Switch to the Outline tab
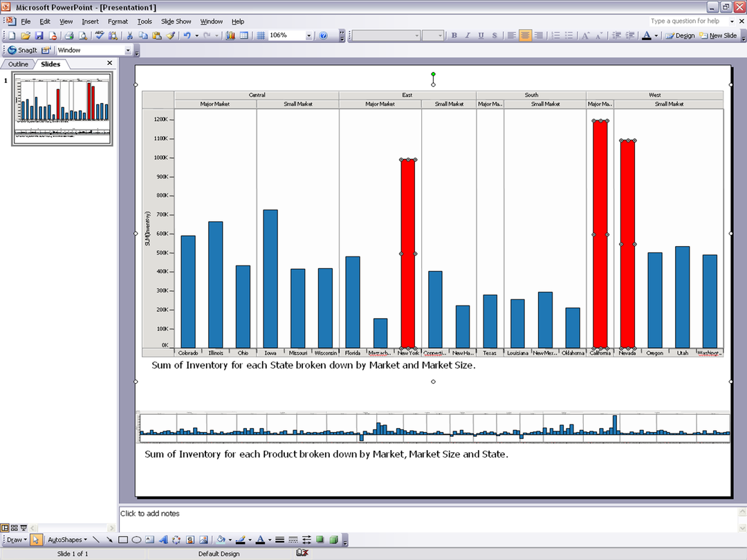Viewport: 747px width, 560px height. point(19,64)
